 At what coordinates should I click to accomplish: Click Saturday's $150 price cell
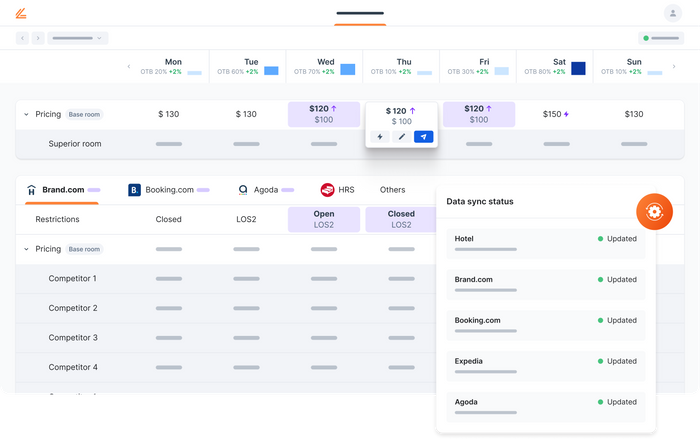555,115
